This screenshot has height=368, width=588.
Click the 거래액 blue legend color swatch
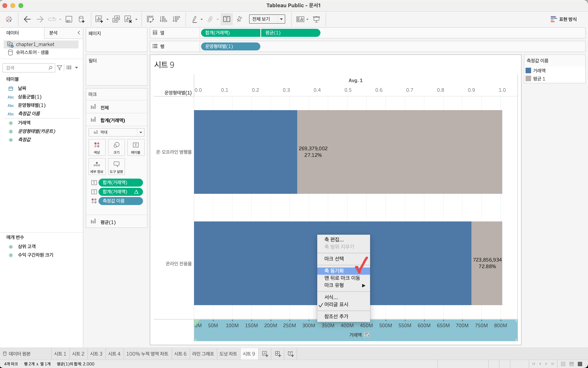tap(528, 71)
